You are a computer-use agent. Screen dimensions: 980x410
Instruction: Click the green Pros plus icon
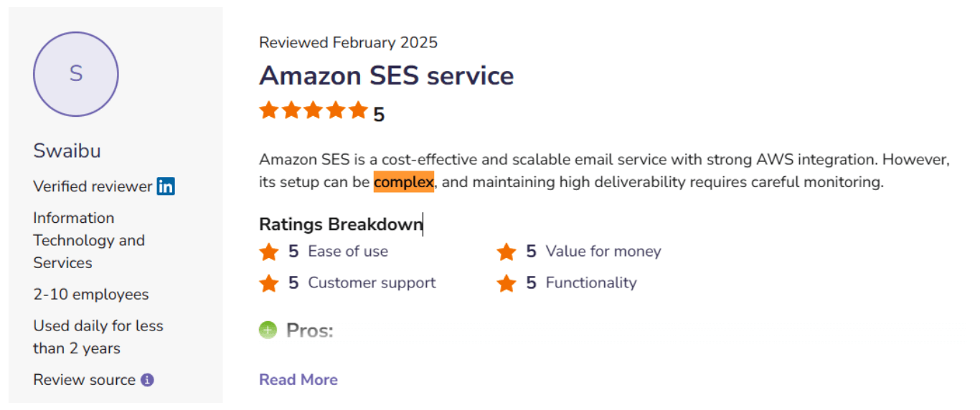pos(268,330)
